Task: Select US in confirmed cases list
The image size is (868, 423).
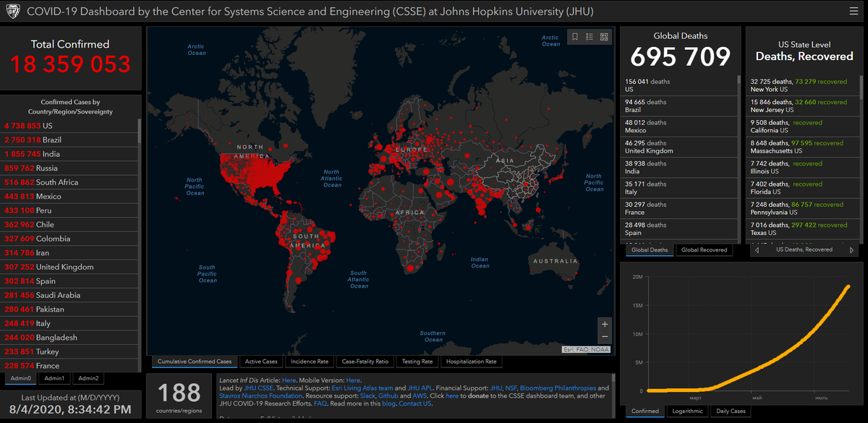Action: coord(69,125)
